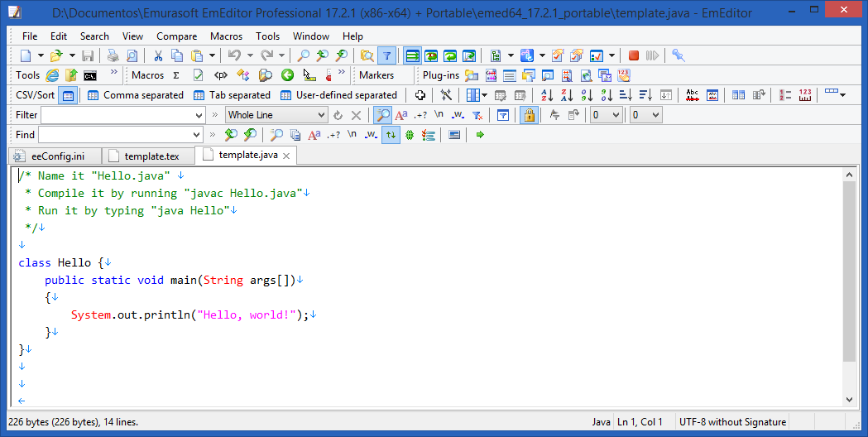The height and width of the screenshot is (437, 868).
Task: Expand the Macros toolbar overflow chevron
Action: pos(342,72)
